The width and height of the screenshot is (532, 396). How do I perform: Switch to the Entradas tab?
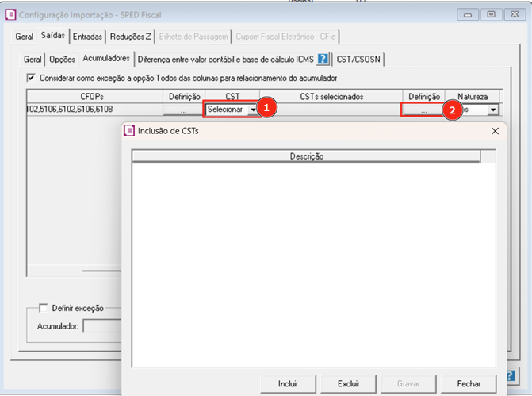click(87, 37)
